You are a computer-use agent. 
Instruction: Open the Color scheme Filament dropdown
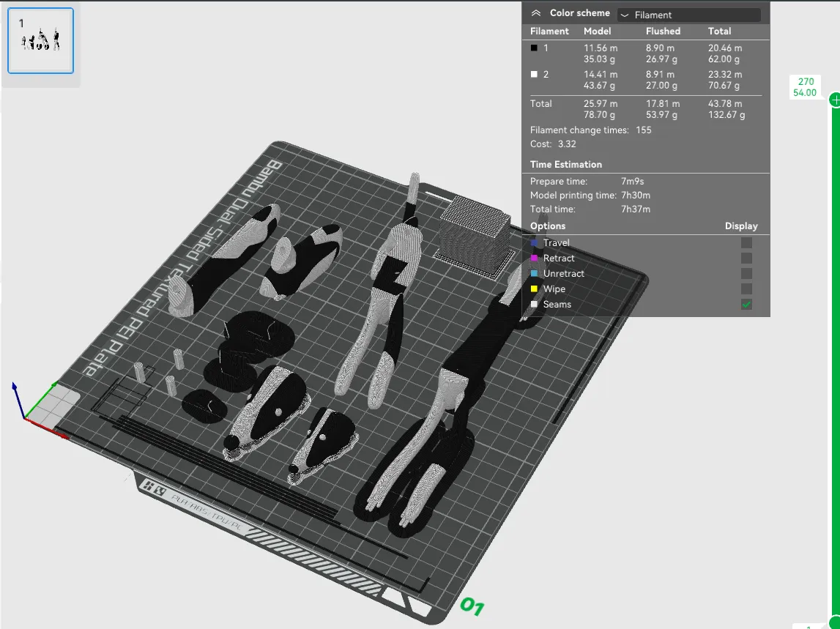tap(688, 15)
